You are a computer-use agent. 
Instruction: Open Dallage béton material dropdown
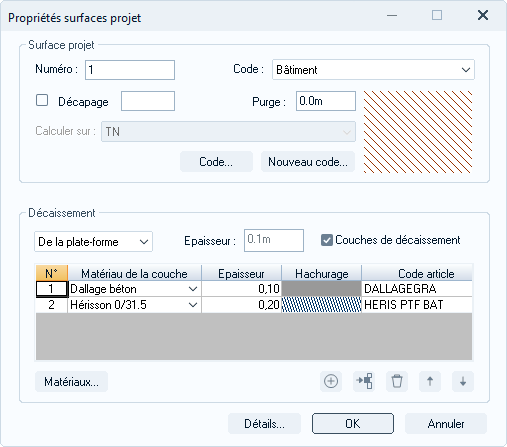[193, 289]
